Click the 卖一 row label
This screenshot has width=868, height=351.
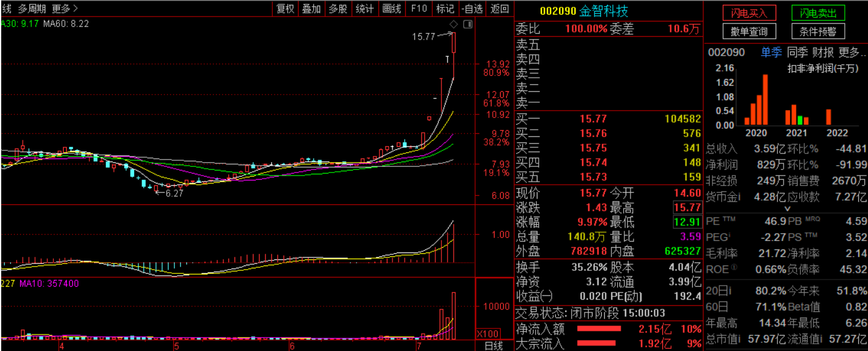(x=528, y=103)
